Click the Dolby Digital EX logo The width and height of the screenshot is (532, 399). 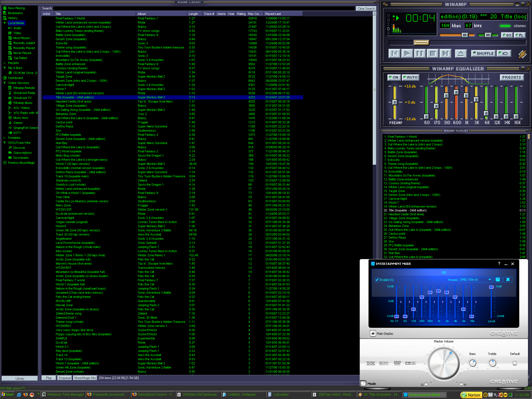pos(384,363)
